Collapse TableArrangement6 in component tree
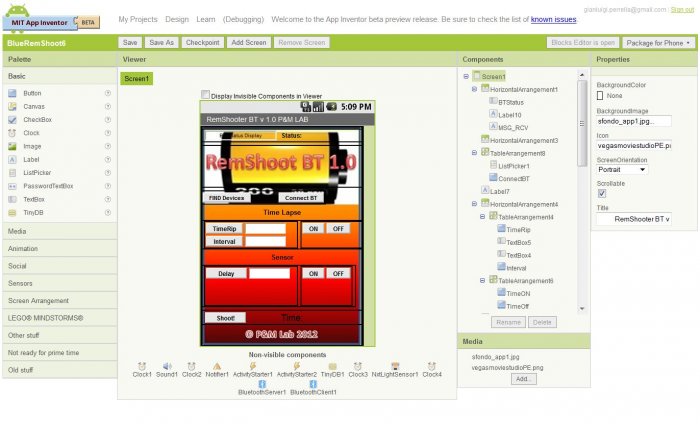 483,281
